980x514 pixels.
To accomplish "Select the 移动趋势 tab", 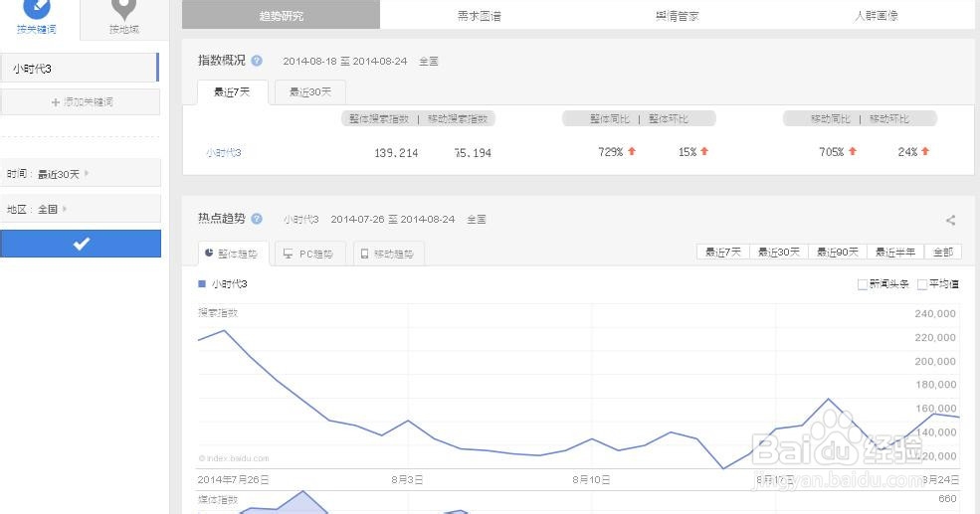I will tap(389, 254).
